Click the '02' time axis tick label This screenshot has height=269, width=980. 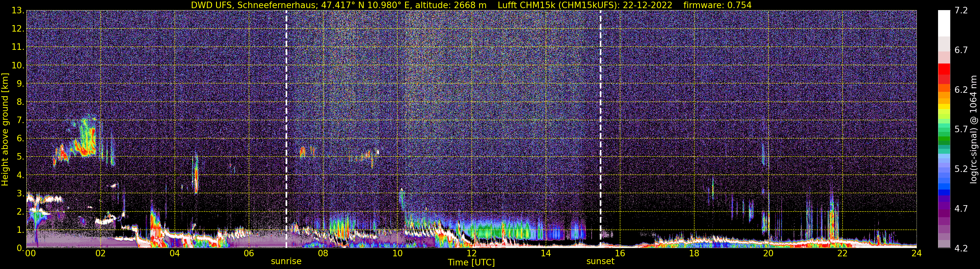pyautogui.click(x=101, y=253)
